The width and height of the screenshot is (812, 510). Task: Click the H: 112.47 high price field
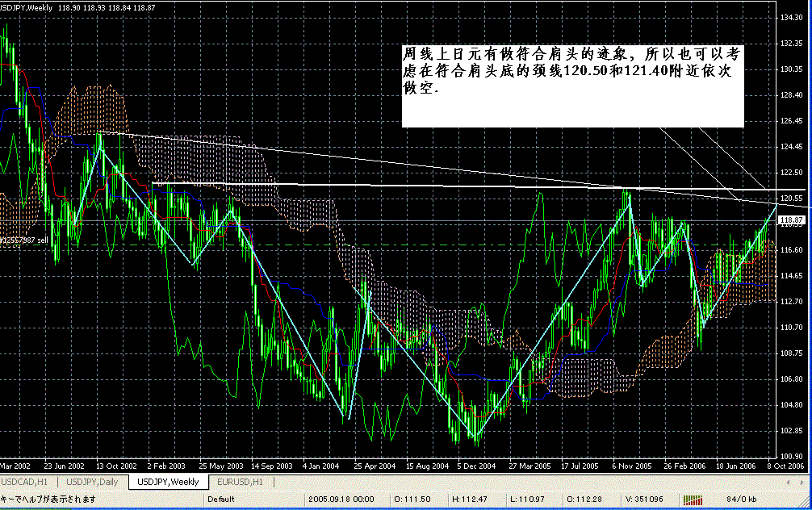(x=468, y=499)
